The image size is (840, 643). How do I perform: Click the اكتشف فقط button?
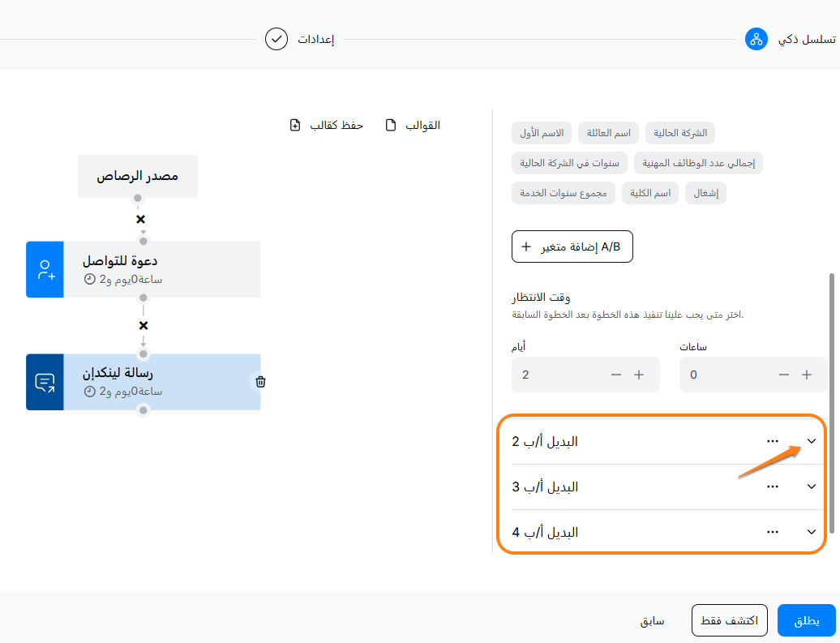pos(729,621)
